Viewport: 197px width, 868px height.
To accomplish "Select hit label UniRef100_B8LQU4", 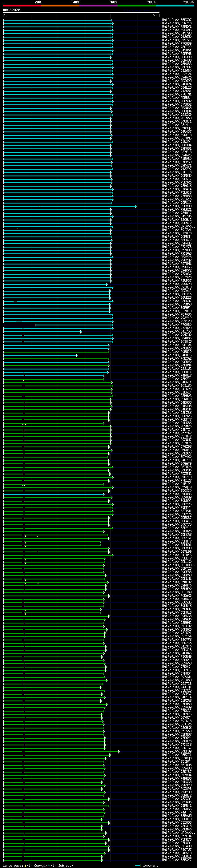I will (177, 111).
